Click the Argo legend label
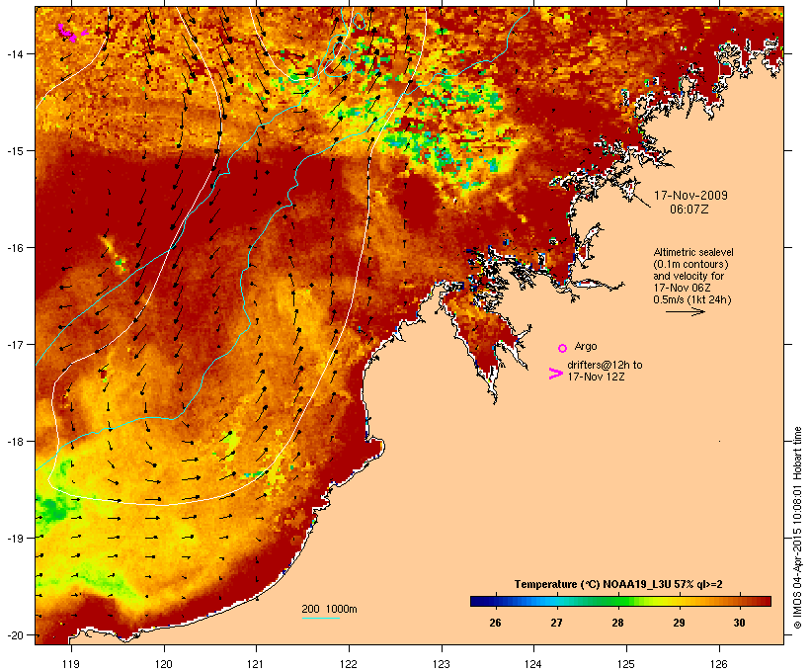The height and width of the screenshot is (672, 810). coord(586,346)
